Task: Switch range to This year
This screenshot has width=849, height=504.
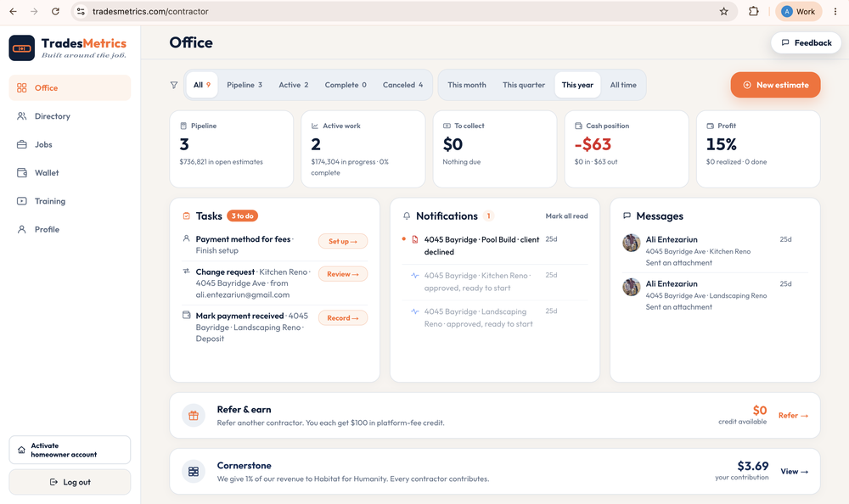Action: pos(577,85)
